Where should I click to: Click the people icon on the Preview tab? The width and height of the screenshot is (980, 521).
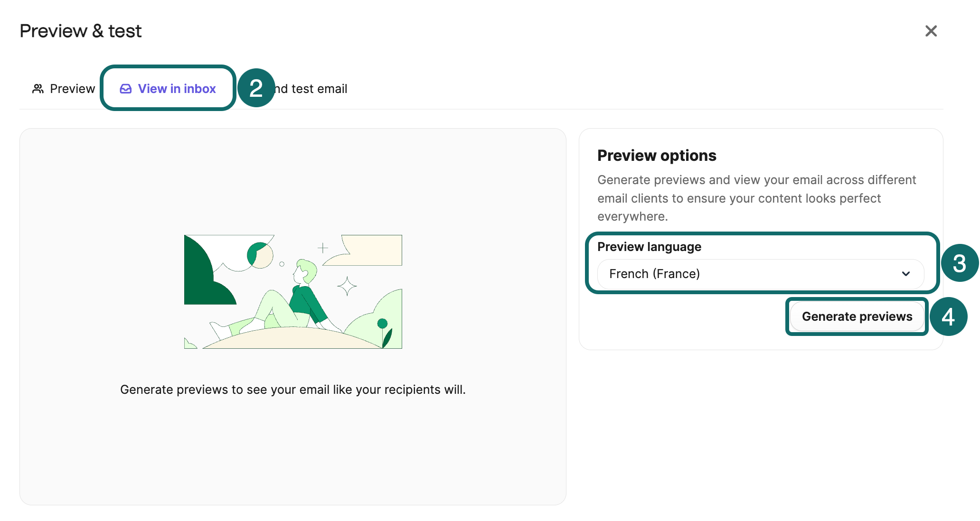pos(38,88)
